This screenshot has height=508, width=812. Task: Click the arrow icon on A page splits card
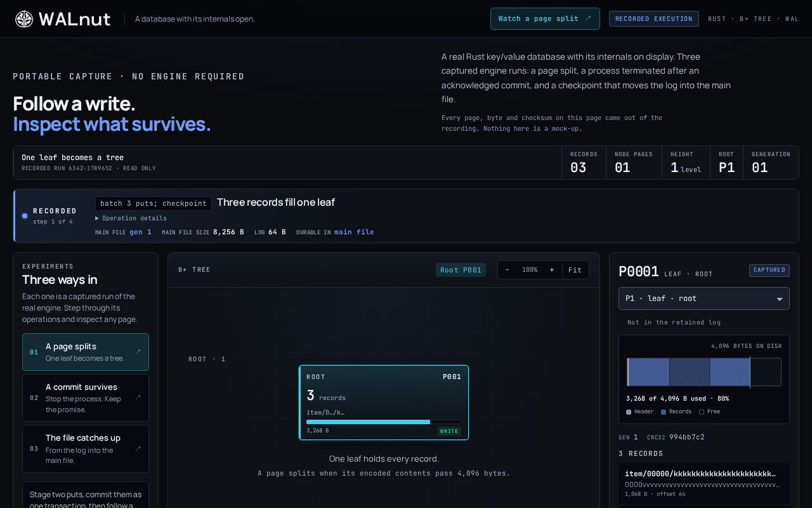[x=138, y=352]
